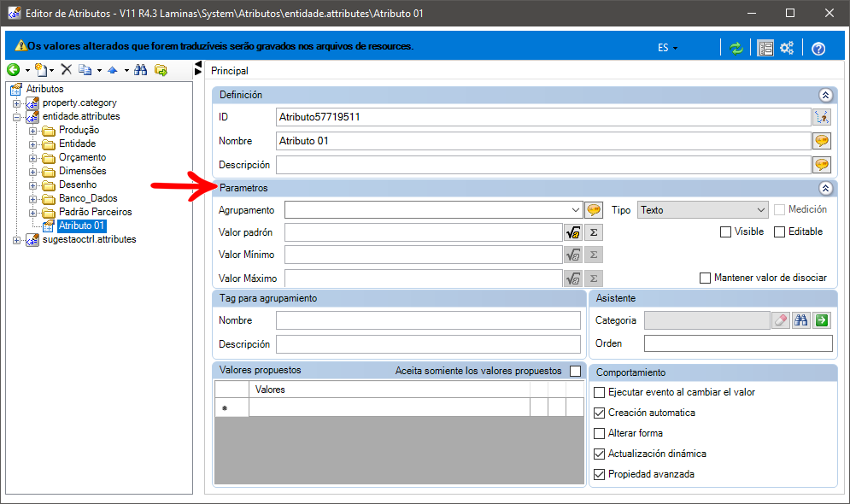Click the settings gears icon in blue bar
This screenshot has width=850, height=504.
pos(787,48)
